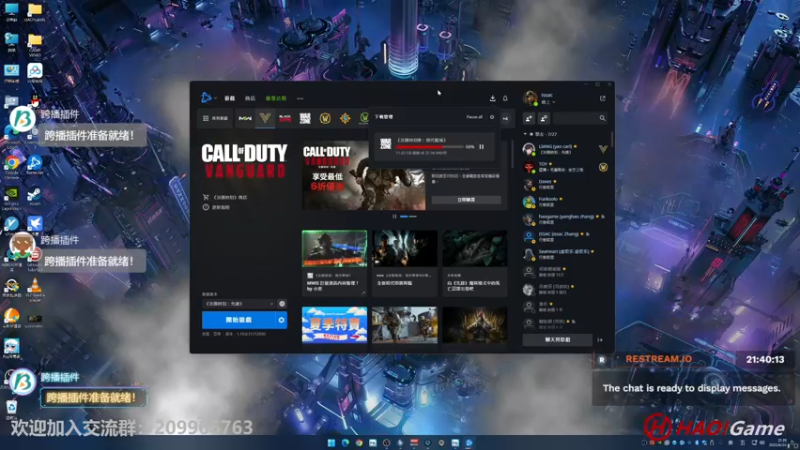Screen dimensions: 800x450
Task: Click the add friend icon
Action: pos(529,118)
